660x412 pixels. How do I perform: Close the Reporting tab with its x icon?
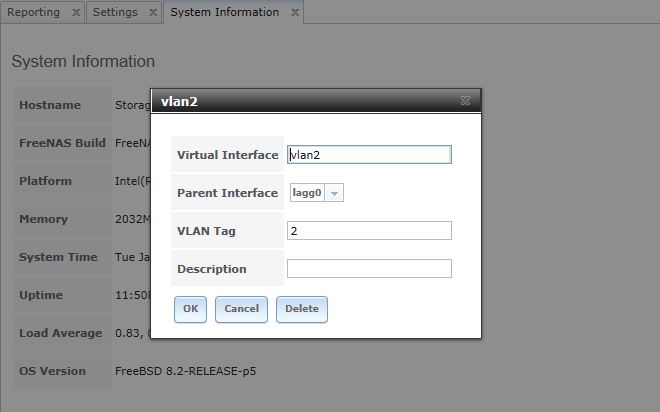(76, 12)
